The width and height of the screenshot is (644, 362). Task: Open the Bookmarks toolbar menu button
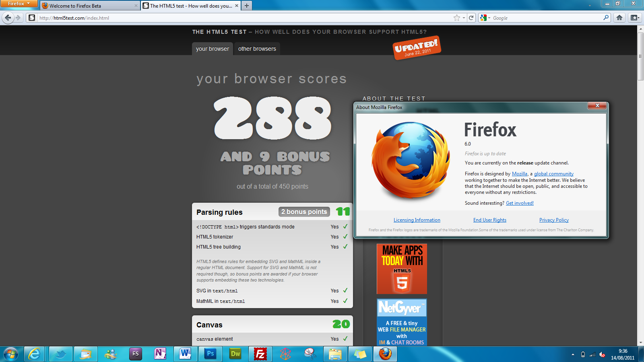(635, 18)
